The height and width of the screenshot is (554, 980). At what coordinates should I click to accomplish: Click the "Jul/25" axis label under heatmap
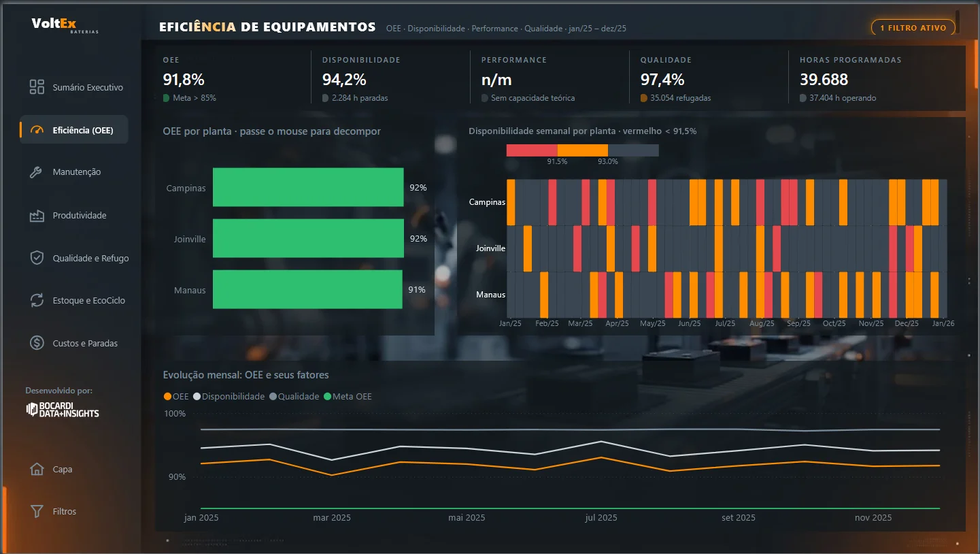coord(725,323)
